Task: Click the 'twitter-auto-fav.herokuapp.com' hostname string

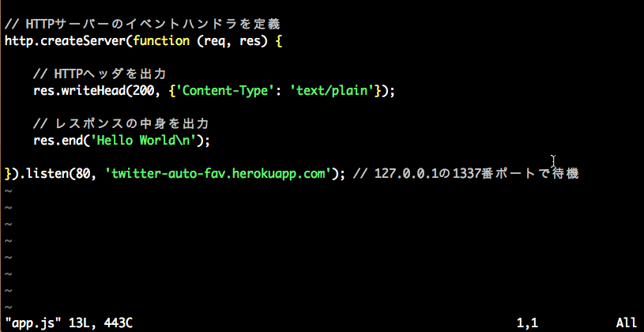Action: (x=217, y=173)
